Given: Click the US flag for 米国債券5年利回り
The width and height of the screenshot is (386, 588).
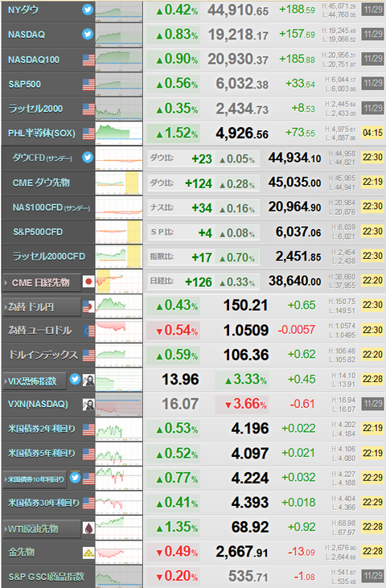Looking at the screenshot, I should coord(88,454).
